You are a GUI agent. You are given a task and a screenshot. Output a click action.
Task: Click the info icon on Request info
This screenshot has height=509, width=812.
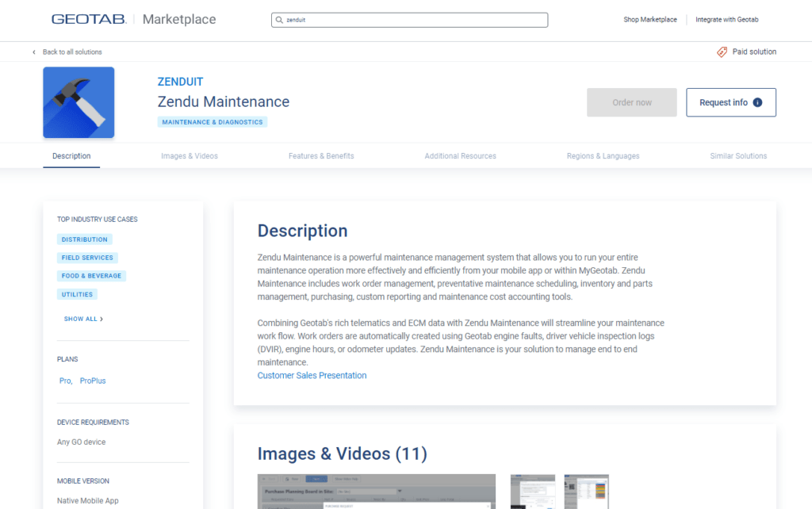tap(757, 102)
